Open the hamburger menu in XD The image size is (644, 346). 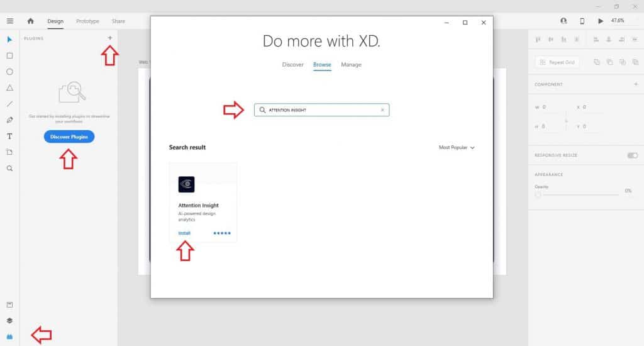tap(10, 21)
